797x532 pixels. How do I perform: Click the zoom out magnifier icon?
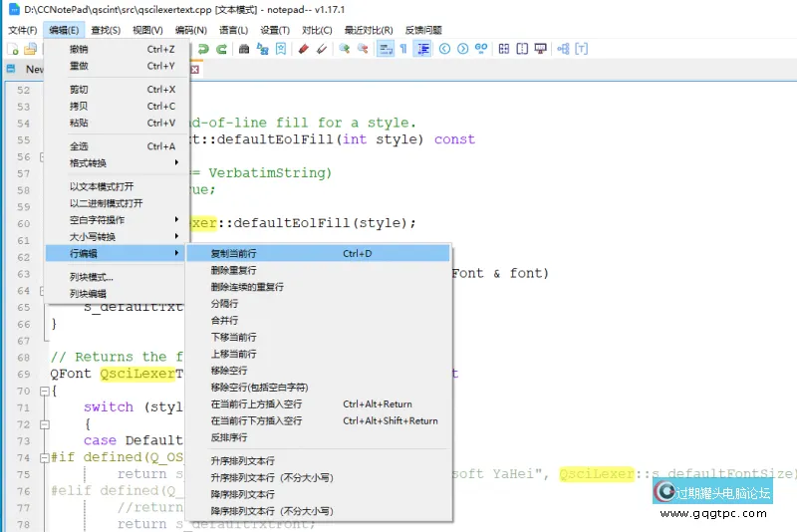pos(363,49)
